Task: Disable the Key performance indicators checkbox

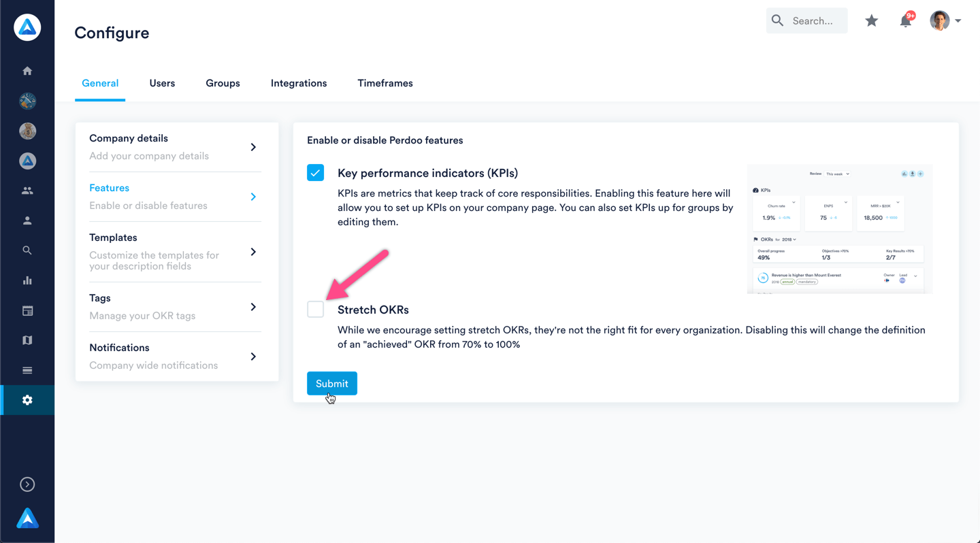Action: (315, 173)
